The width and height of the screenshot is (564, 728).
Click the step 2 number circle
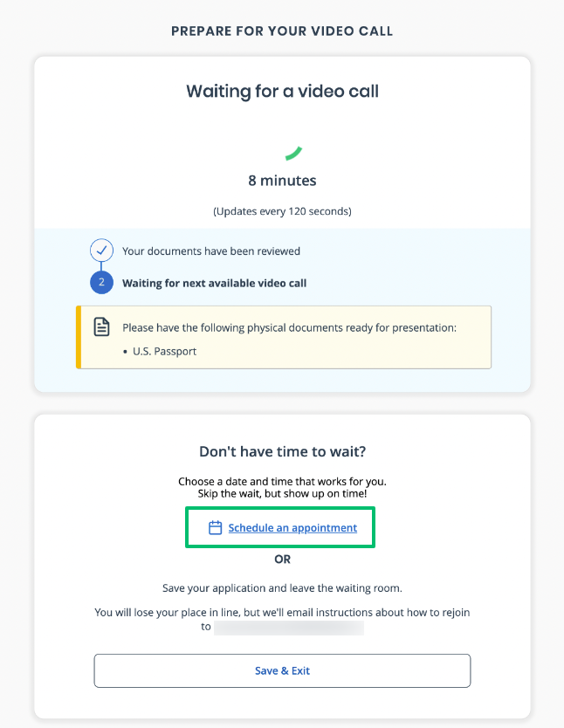click(x=101, y=283)
